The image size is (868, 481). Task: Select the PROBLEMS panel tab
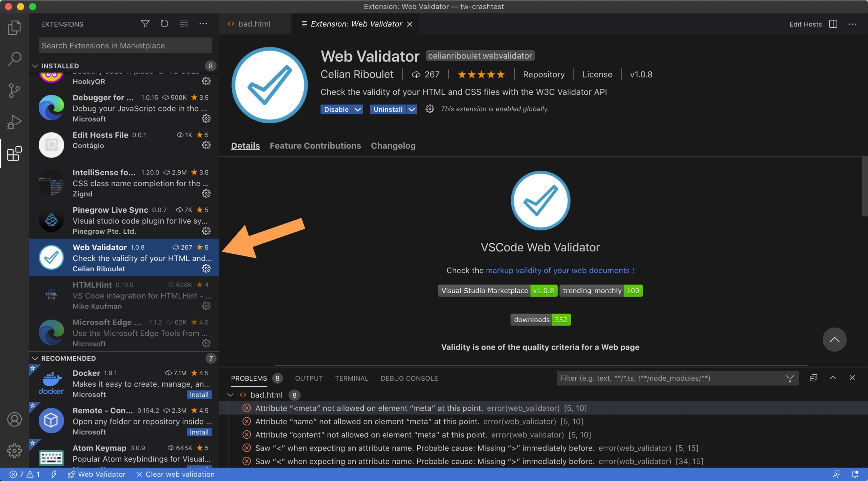tap(249, 378)
